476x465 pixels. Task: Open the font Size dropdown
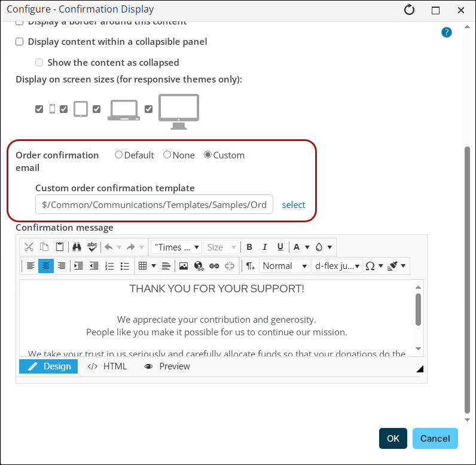221,247
